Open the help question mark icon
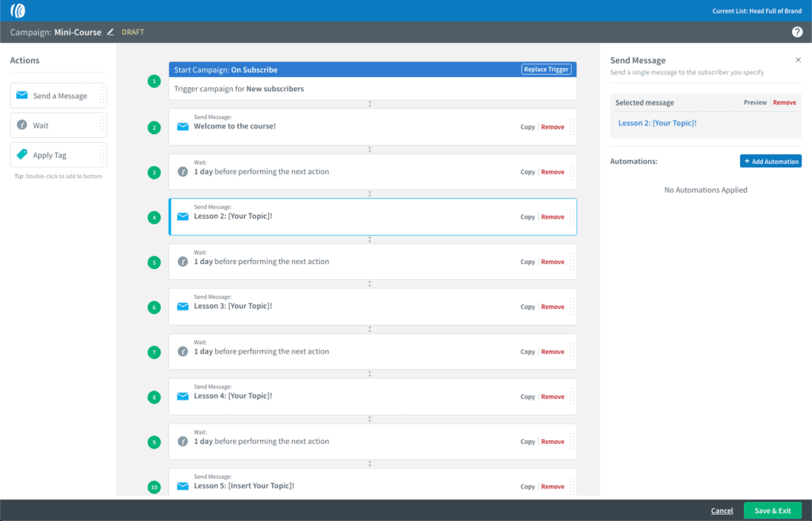 (x=797, y=33)
